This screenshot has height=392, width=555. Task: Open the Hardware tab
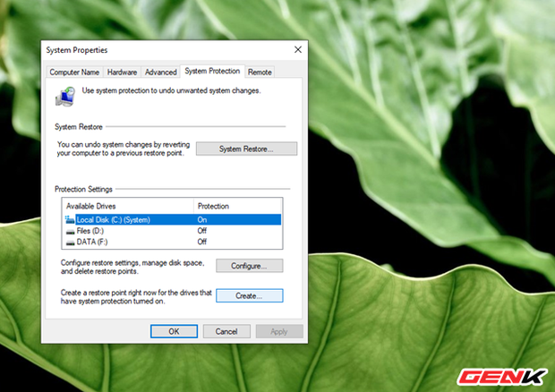click(x=122, y=72)
